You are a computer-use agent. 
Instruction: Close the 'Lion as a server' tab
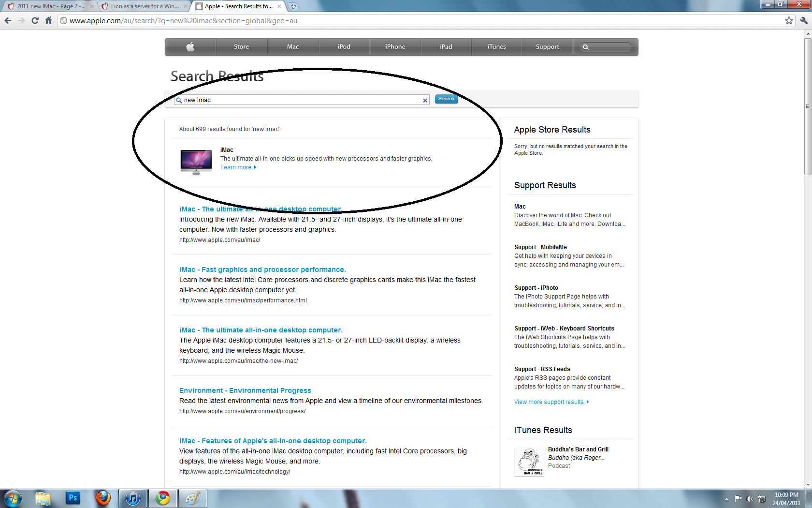point(186,6)
